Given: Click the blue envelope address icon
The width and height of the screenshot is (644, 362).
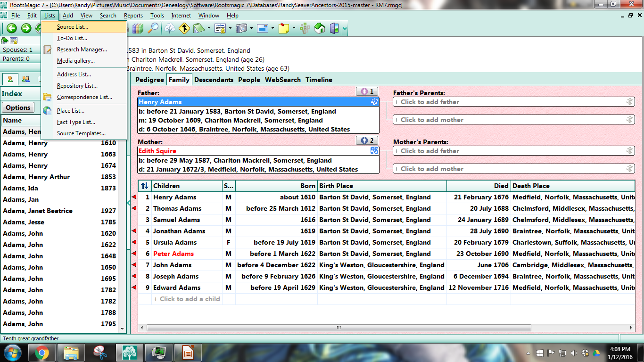Looking at the screenshot, I should [263, 28].
